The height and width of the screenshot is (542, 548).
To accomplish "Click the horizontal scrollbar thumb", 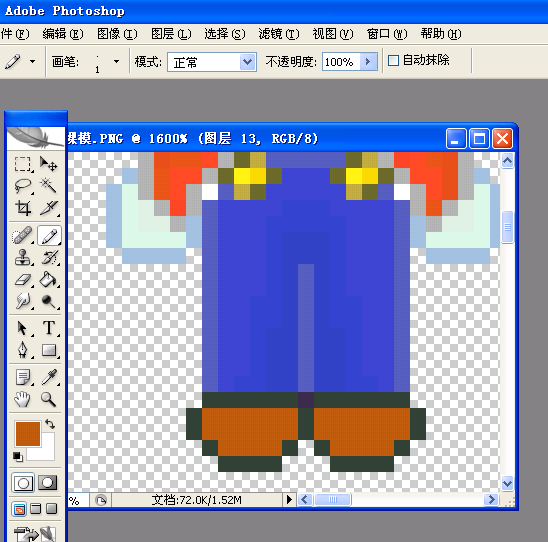I will [333, 500].
